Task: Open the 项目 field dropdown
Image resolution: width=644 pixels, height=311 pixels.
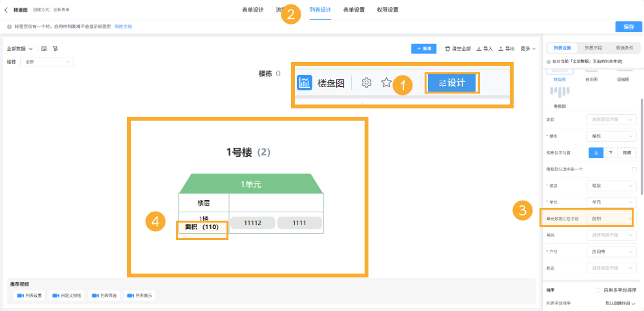Action: (612, 119)
